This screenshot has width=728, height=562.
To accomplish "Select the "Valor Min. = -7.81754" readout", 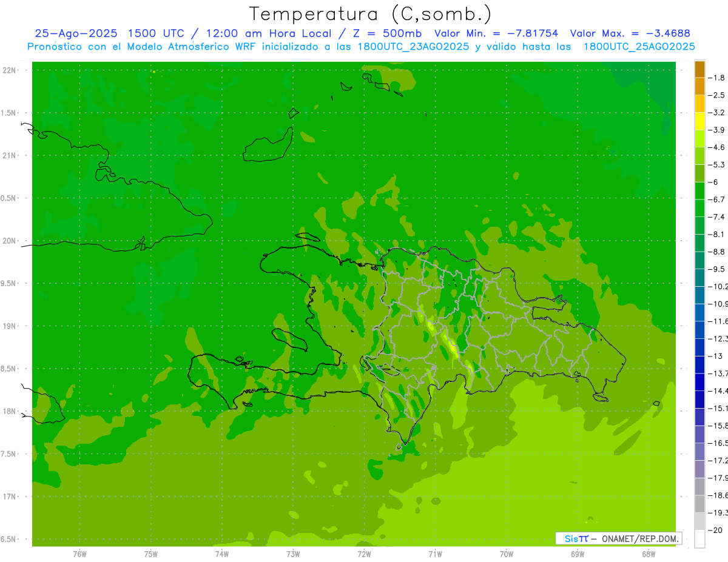I will 496,33.
